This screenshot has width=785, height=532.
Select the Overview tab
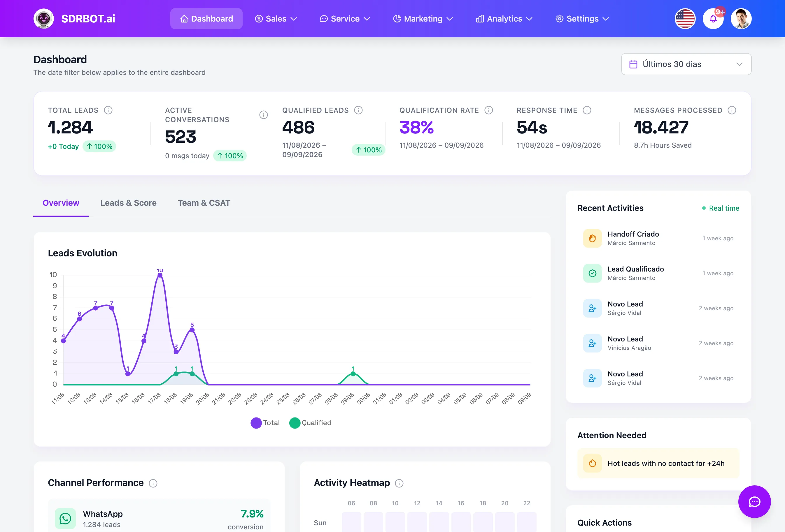coord(61,203)
